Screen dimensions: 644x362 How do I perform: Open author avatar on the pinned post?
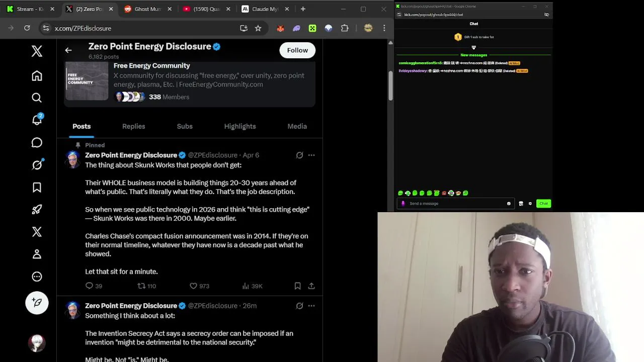[73, 160]
